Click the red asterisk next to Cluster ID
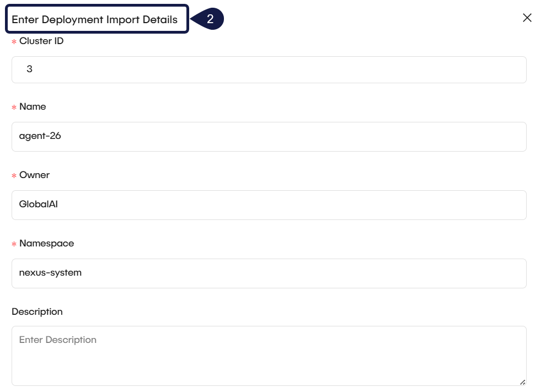Screen dimensions: 535x392 tap(14, 41)
